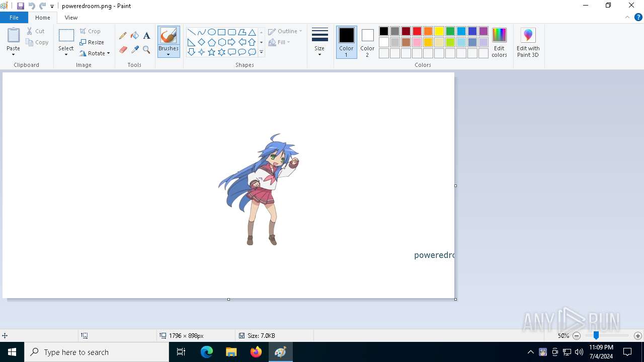Image resolution: width=644 pixels, height=362 pixels.
Task: Open Customize Quick Access Toolbar dropdown
Action: (52, 7)
